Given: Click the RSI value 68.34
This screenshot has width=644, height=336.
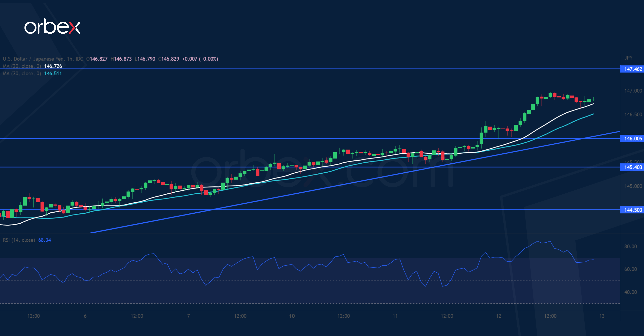Looking at the screenshot, I should [x=45, y=240].
